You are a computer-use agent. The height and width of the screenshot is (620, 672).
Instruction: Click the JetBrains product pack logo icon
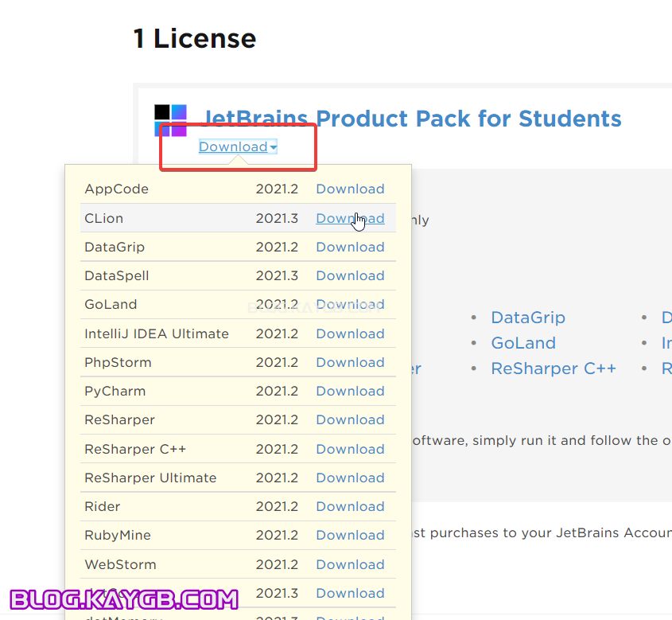[x=170, y=120]
